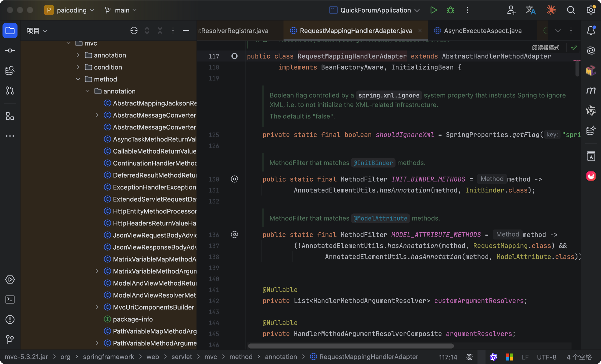The image size is (601, 364).
Task: Click the UTF-8 encoding in status bar
Action: coord(546,357)
